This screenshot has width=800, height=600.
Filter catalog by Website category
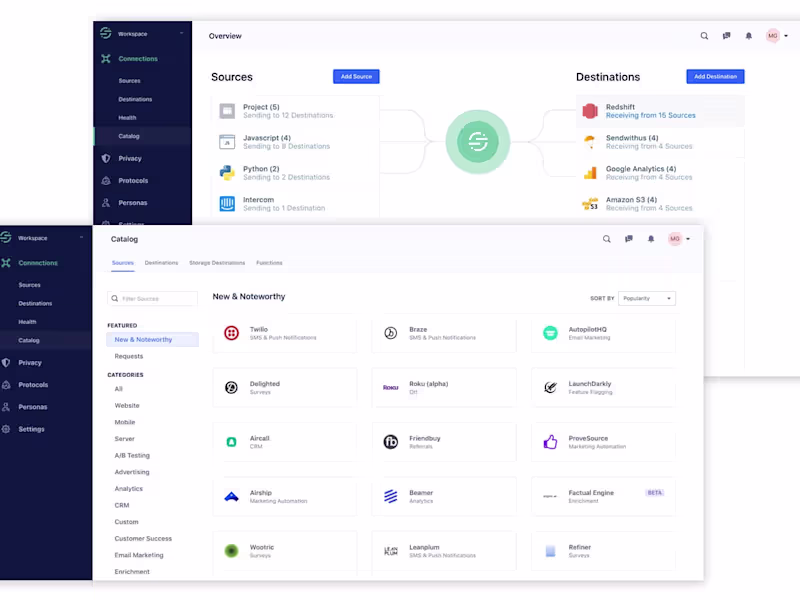pos(127,406)
